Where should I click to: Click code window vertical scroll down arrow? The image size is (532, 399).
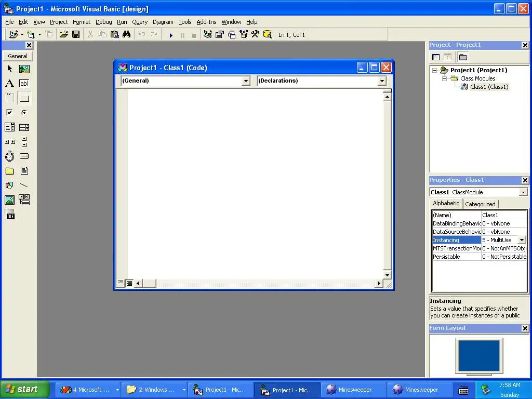pyautogui.click(x=387, y=275)
